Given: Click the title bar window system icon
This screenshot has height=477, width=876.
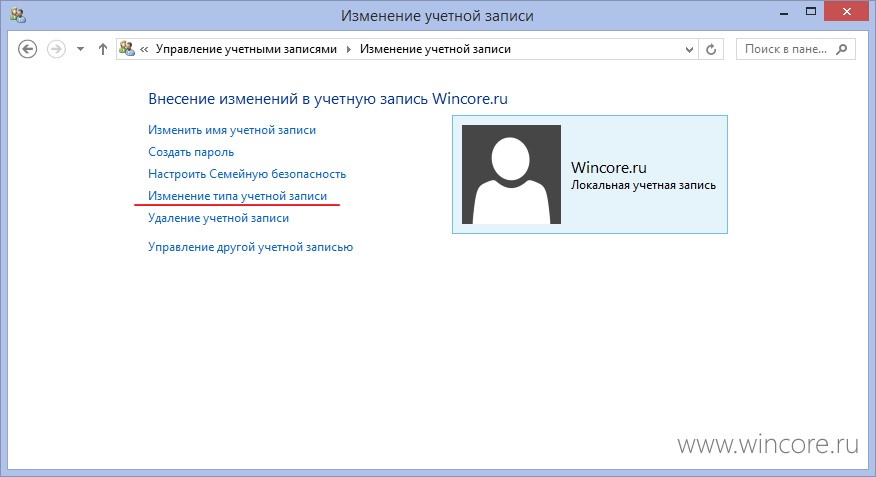Looking at the screenshot, I should click(x=17, y=15).
